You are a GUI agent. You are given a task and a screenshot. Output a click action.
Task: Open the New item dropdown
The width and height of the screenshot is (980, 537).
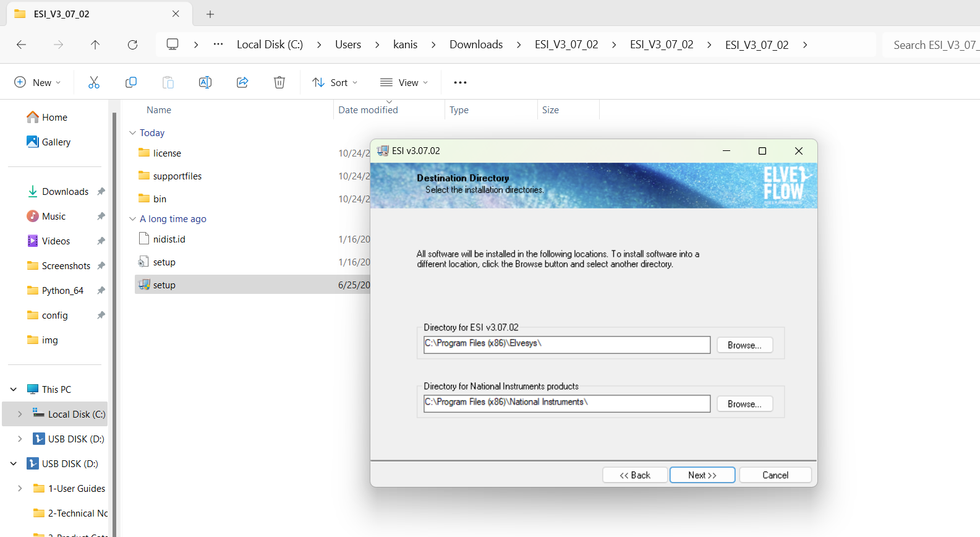tap(38, 82)
